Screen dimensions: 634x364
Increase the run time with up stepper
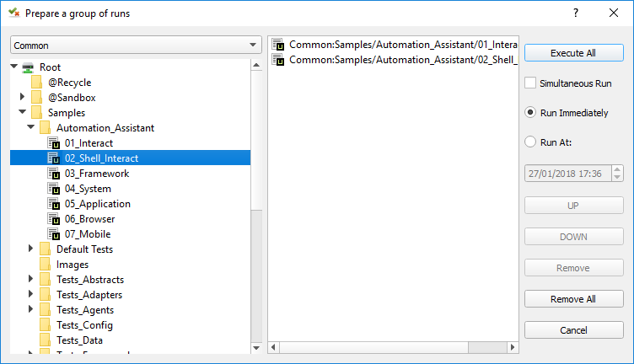coord(617,169)
